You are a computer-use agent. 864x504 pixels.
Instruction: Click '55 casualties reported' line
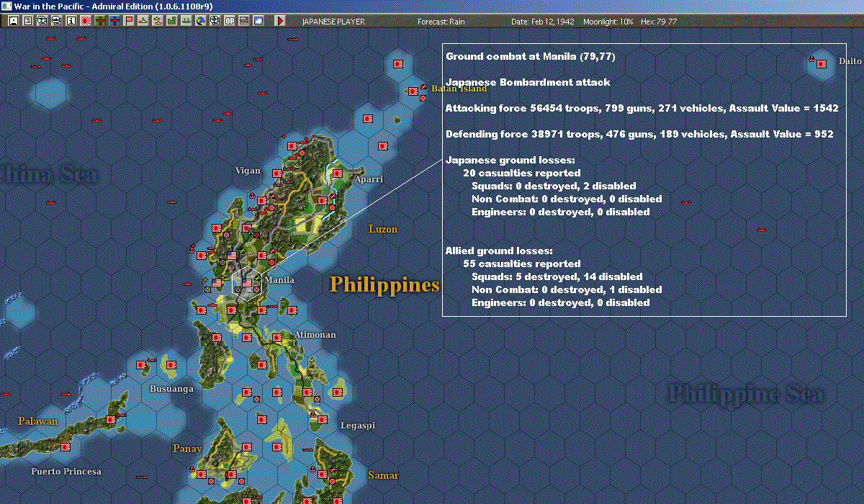point(522,264)
